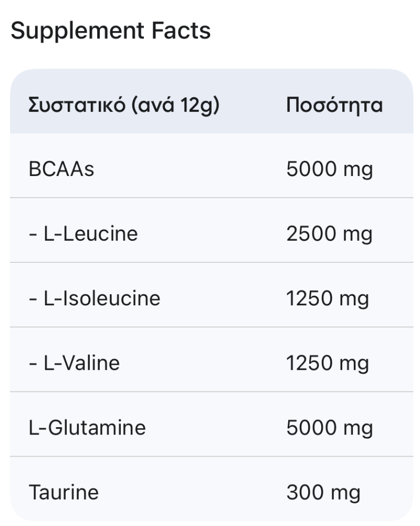
Task: Click the L-Glutamine 5000 mg value
Action: 330,428
